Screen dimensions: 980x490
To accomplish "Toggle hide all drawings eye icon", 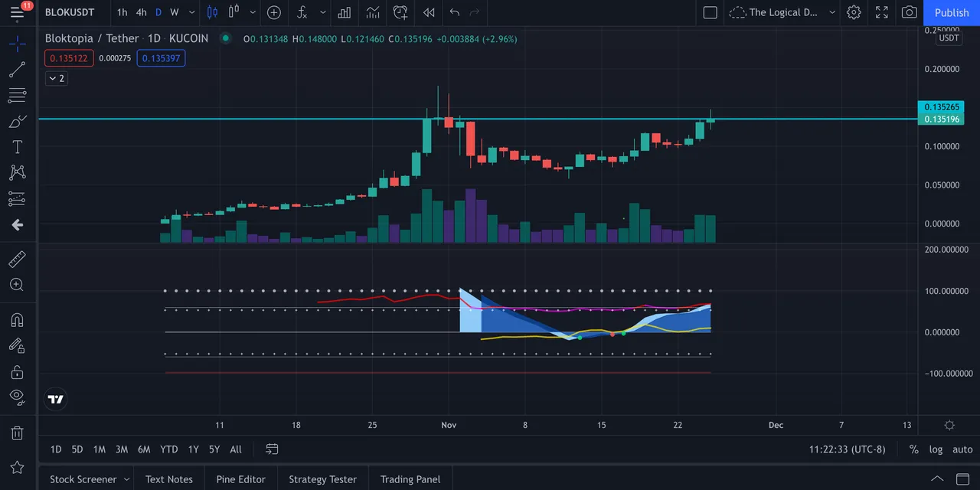I will click(17, 397).
